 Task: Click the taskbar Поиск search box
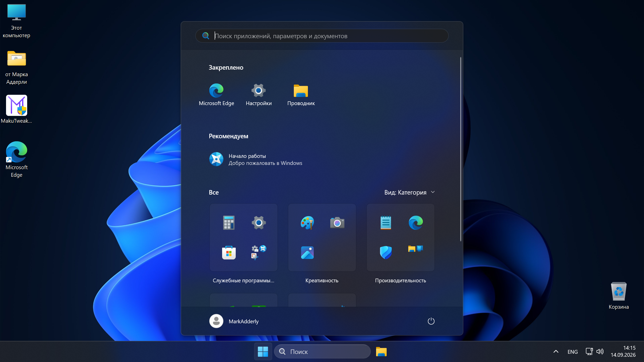(322, 351)
